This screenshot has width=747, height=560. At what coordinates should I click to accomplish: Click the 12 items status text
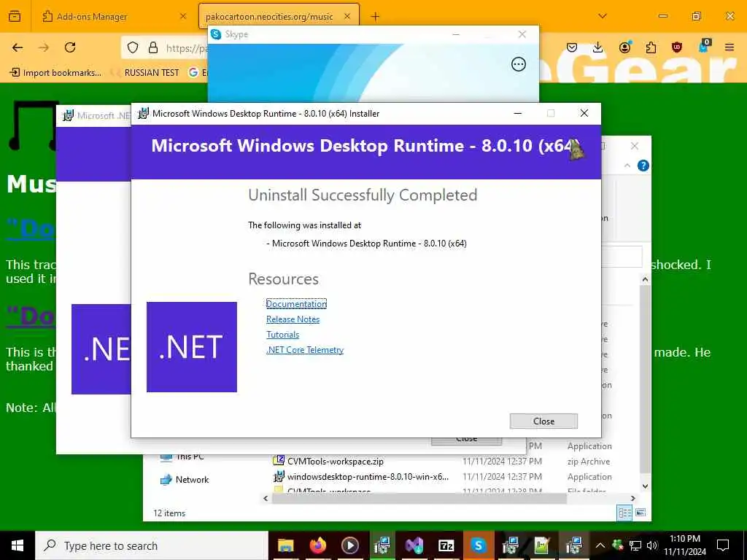[x=169, y=513]
